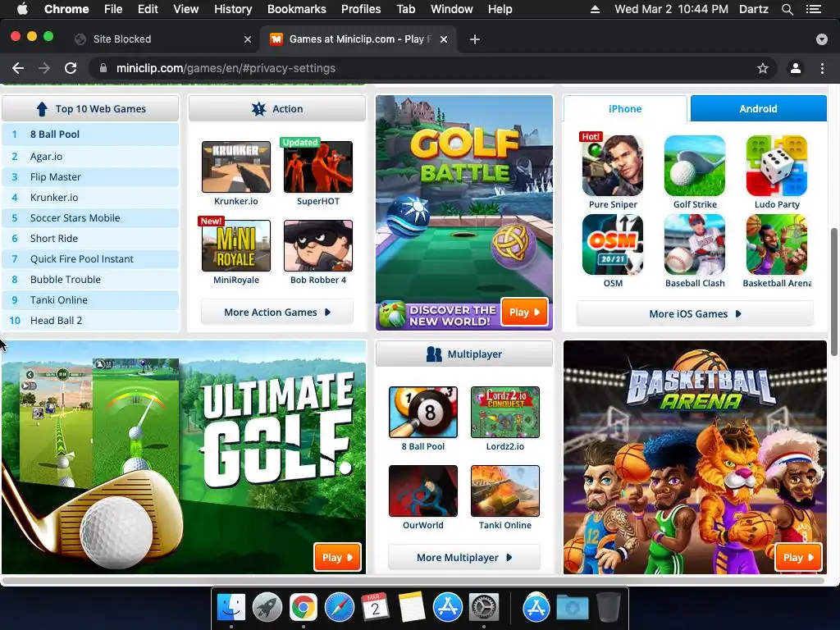
Task: Open Tanki Online in the top 10 list
Action: click(90, 300)
